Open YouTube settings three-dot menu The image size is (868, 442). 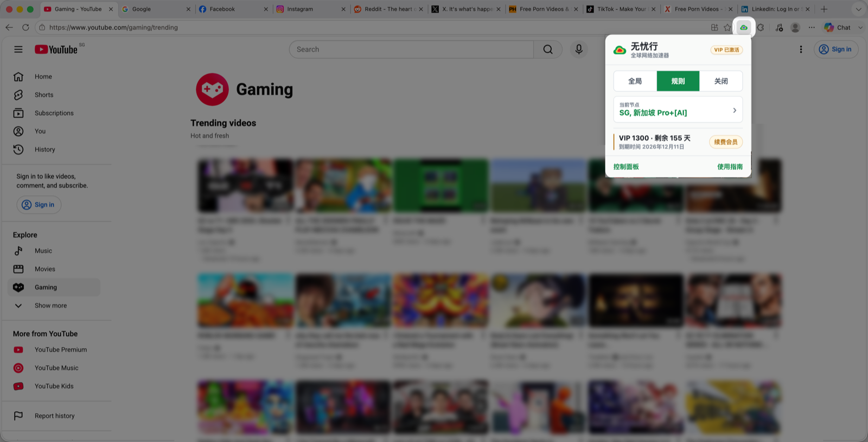(x=801, y=49)
